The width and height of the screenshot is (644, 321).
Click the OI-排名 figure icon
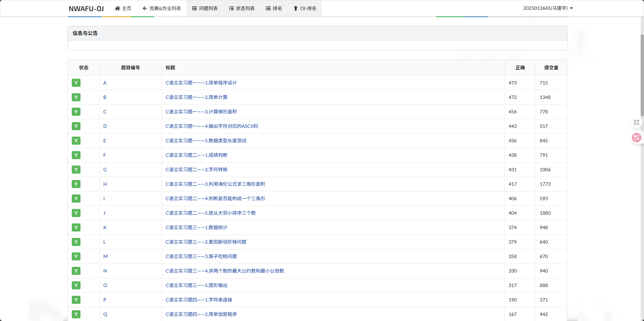coord(295,8)
